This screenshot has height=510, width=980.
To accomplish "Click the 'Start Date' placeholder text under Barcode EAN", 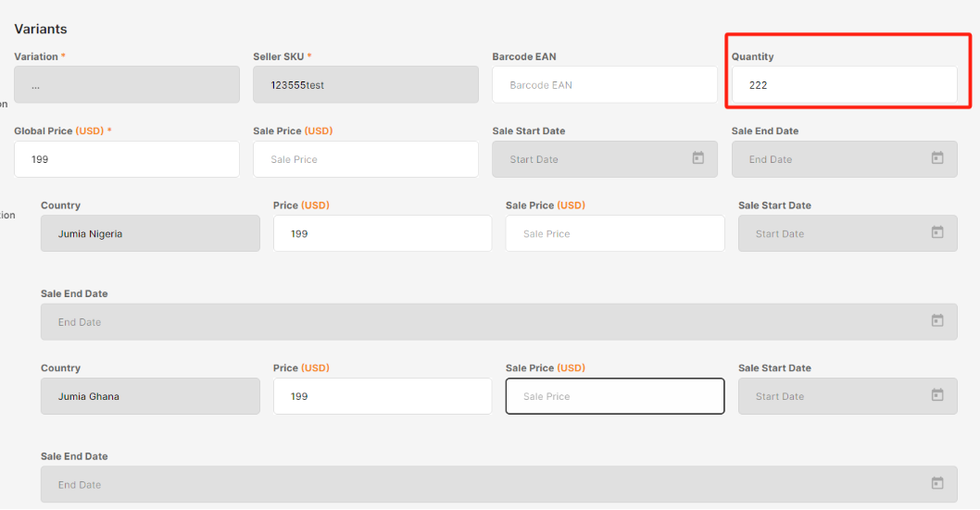I will [534, 159].
